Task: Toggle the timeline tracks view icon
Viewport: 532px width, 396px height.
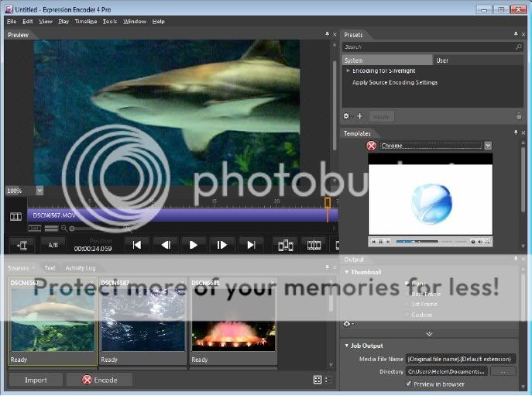Action: 52,229
